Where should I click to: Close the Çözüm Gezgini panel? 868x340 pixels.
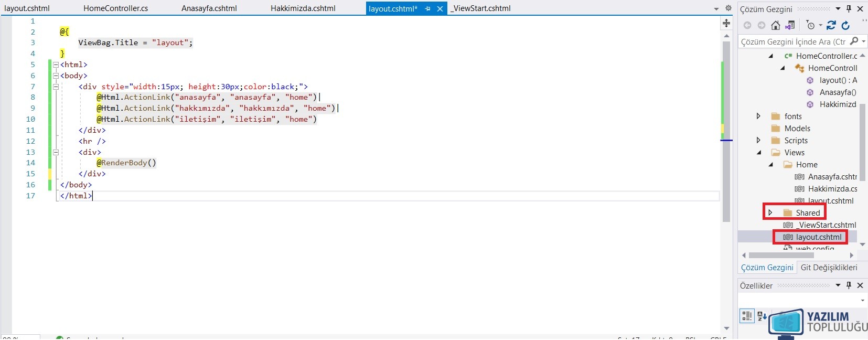point(860,8)
